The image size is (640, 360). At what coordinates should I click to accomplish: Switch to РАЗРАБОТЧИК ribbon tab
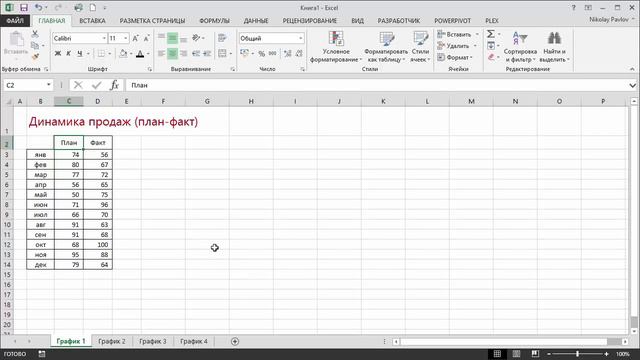[398, 20]
